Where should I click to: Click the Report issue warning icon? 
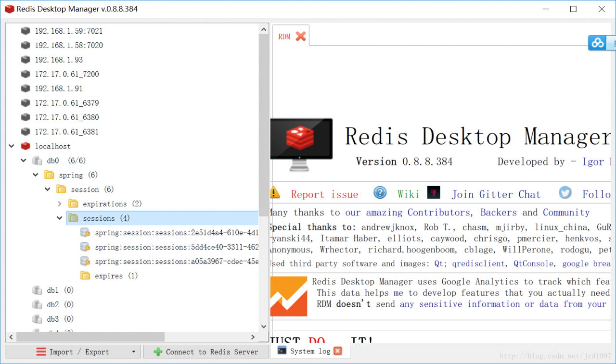click(275, 192)
